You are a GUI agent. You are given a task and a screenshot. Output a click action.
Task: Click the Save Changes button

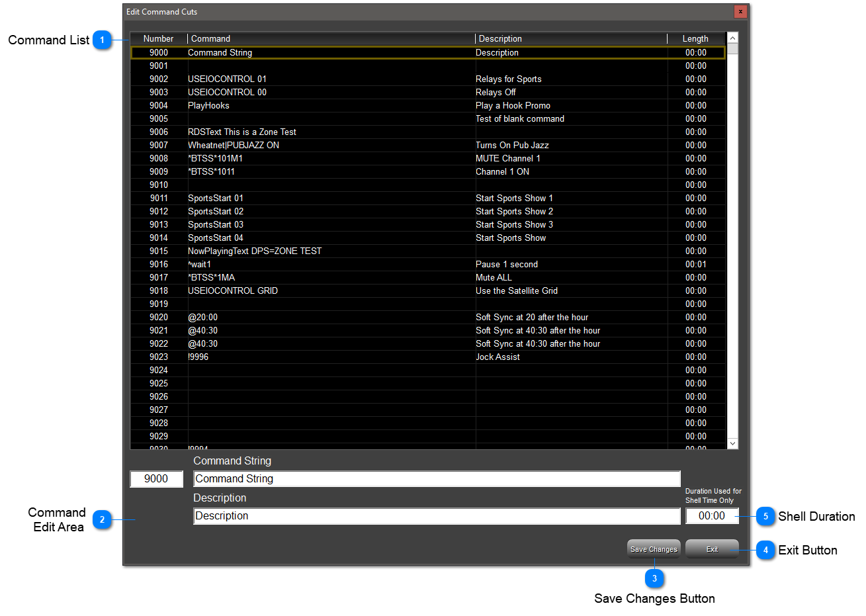pos(654,549)
